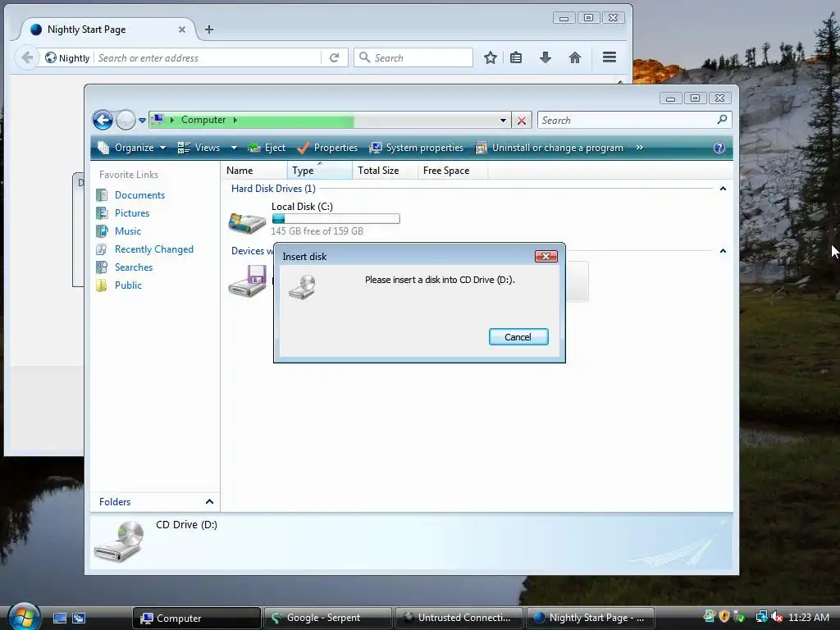Close the Insert disk dialog
840x630 pixels.
point(546,256)
